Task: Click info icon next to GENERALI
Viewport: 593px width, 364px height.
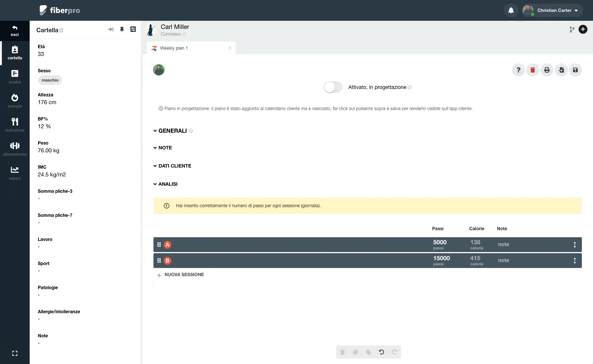Action: pyautogui.click(x=191, y=131)
